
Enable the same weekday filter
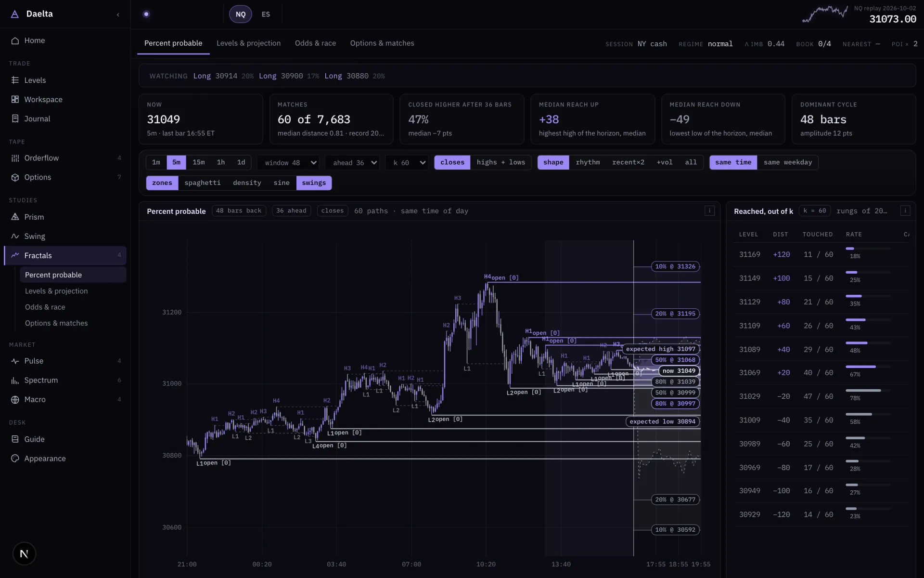coord(788,162)
